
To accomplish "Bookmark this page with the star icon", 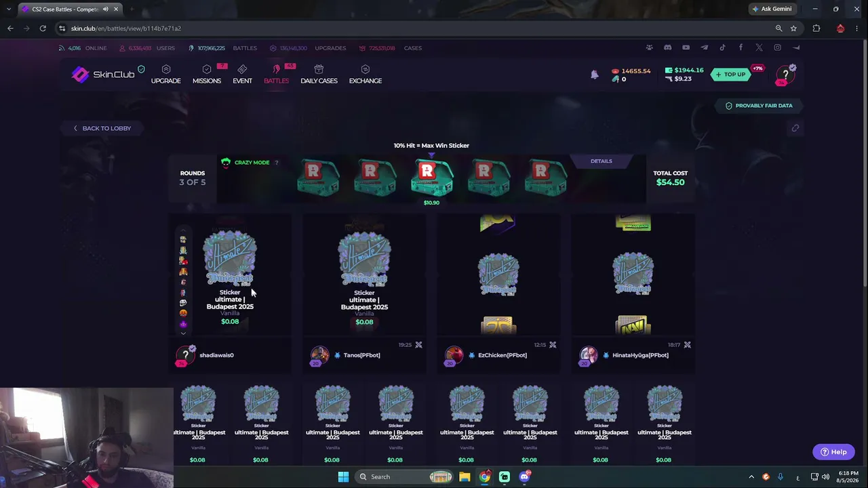I will (793, 28).
